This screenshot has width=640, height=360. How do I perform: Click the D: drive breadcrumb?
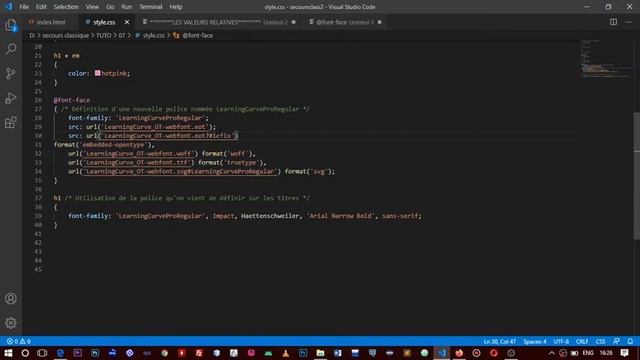point(32,36)
